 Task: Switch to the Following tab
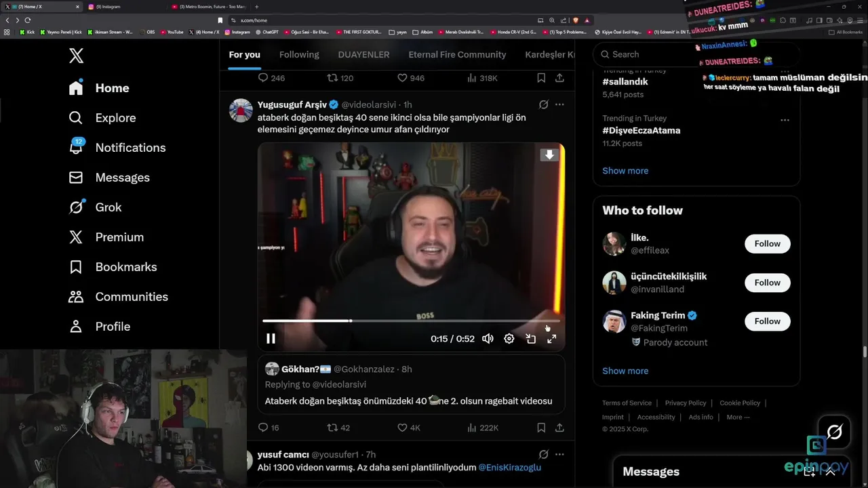(299, 54)
